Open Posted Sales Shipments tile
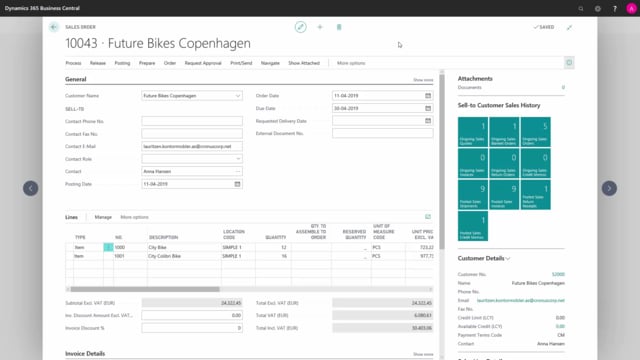 click(473, 195)
